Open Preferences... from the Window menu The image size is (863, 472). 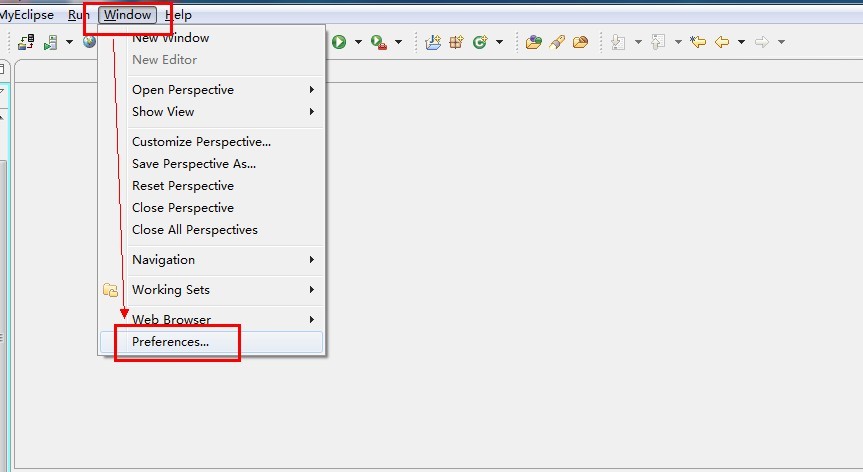212,342
